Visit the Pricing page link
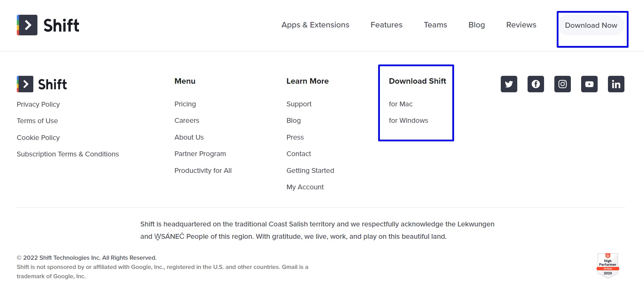Image resolution: width=644 pixels, height=294 pixels. [185, 104]
